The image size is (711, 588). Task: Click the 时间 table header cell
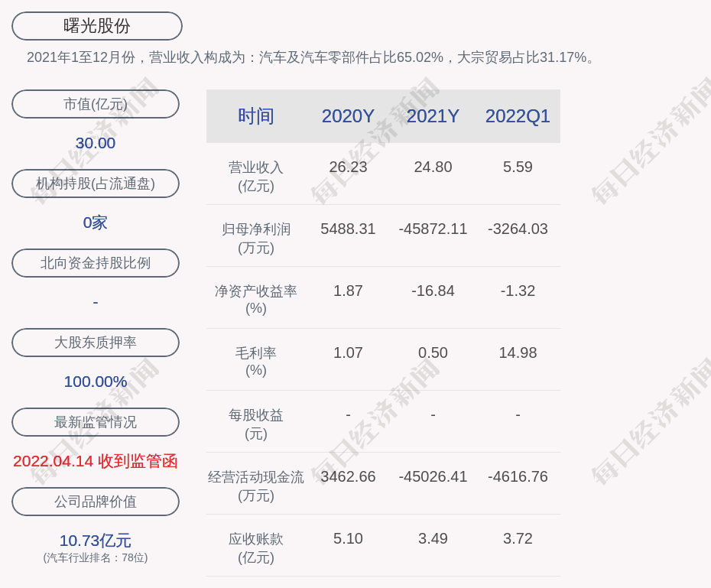[256, 116]
